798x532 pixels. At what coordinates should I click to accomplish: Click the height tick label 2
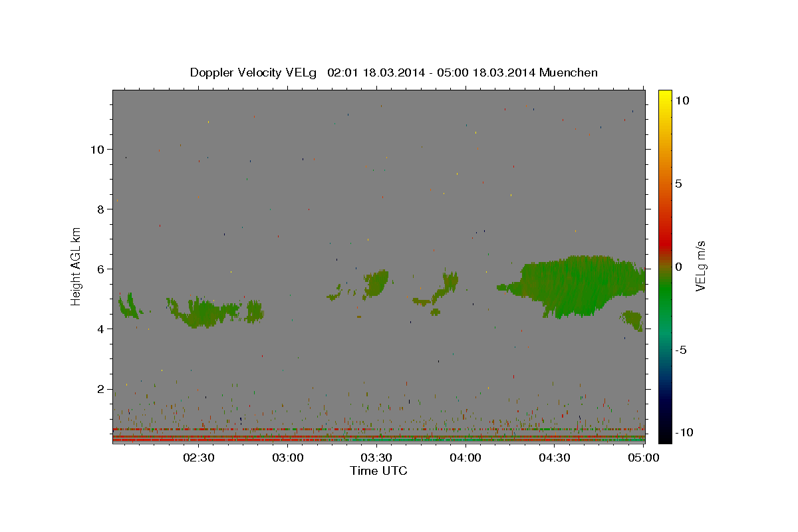(x=101, y=388)
